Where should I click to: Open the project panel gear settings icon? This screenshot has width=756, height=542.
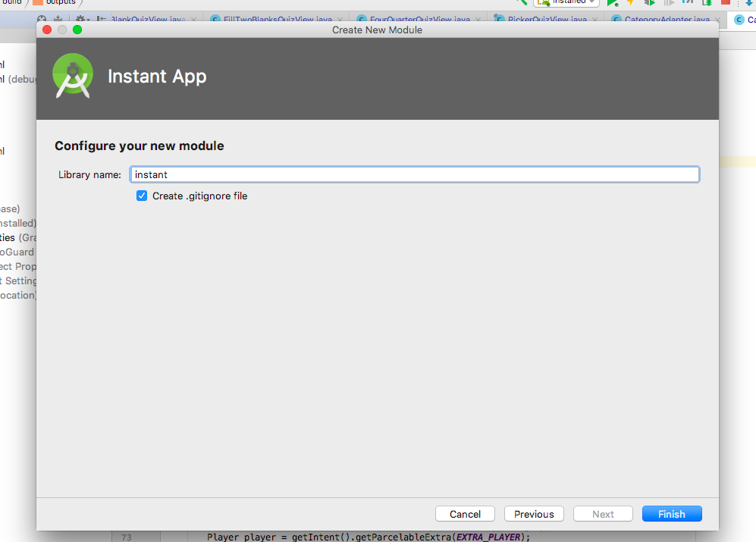(80, 20)
